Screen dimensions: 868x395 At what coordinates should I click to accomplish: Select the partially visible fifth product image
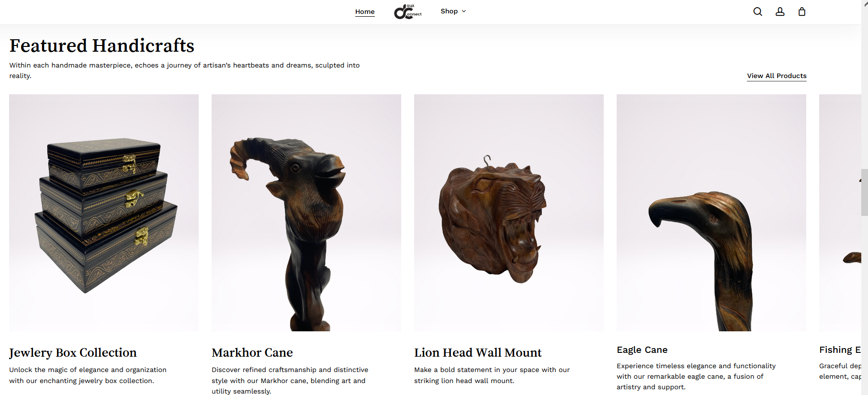[840, 213]
